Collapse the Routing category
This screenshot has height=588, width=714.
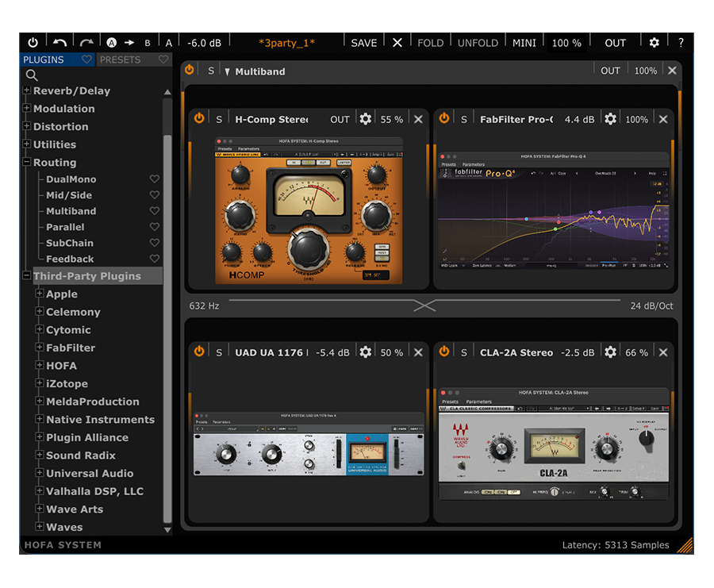click(27, 162)
